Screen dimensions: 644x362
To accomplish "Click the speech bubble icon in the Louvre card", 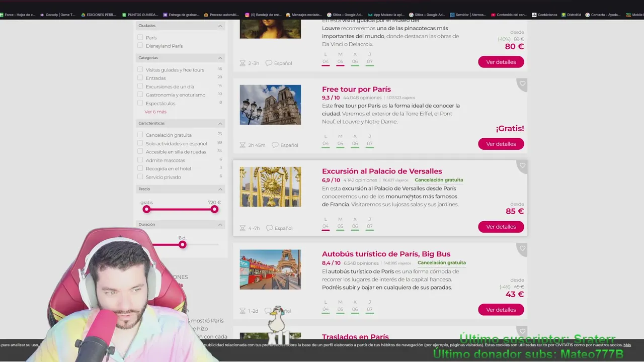I will click(269, 63).
